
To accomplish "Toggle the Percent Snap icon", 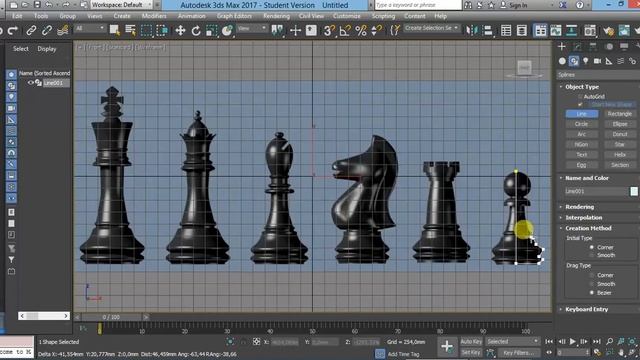I will point(361,31).
